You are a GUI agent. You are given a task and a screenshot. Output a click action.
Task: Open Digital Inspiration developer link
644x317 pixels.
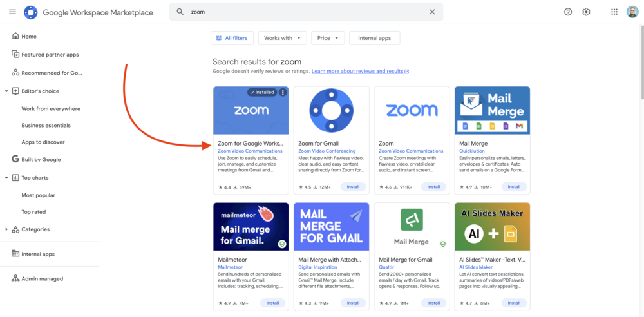point(317,267)
